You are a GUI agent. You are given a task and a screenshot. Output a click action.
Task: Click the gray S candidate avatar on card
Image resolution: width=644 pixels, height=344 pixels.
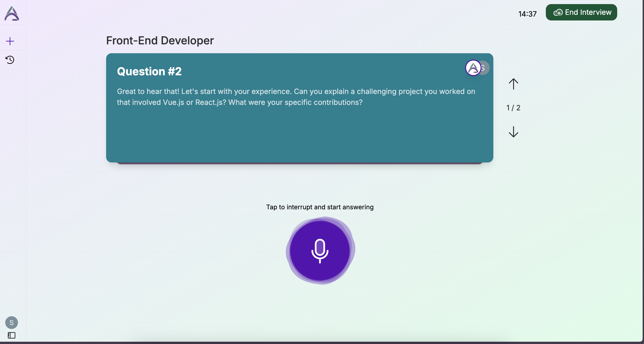[x=485, y=68]
